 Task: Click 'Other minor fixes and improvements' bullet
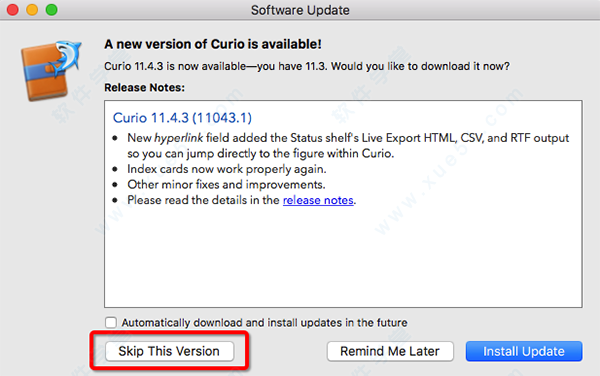click(x=226, y=184)
